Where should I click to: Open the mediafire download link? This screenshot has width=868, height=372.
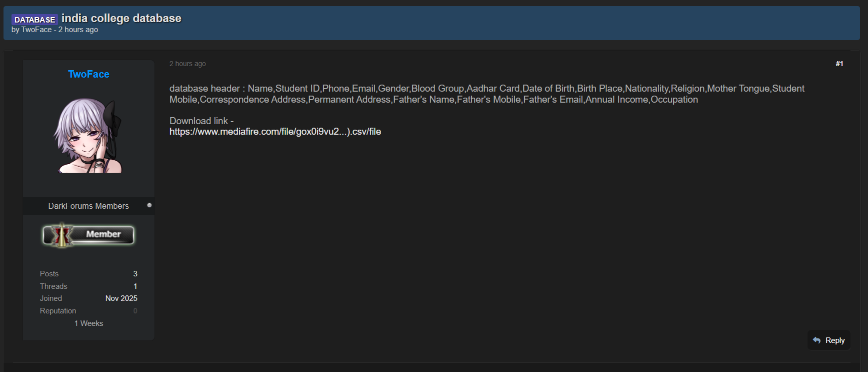pos(275,132)
